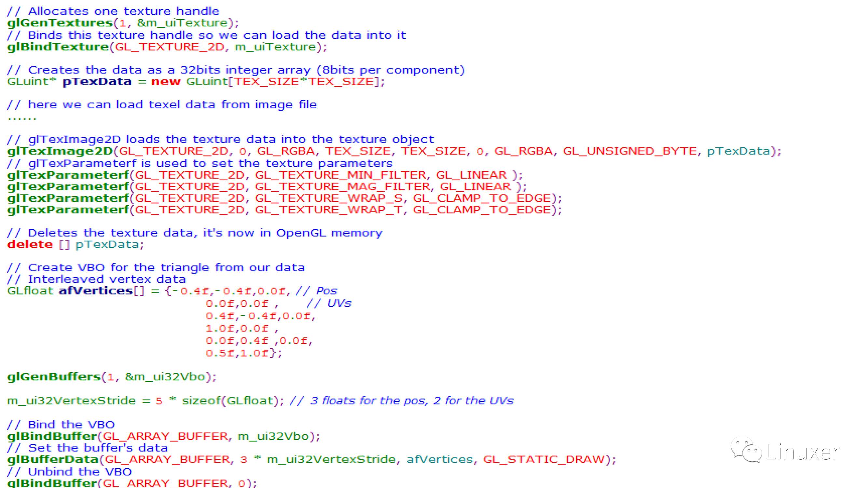This screenshot has width=868, height=488.
Task: Select the "Deletes the texture data" comment
Action: (x=194, y=232)
